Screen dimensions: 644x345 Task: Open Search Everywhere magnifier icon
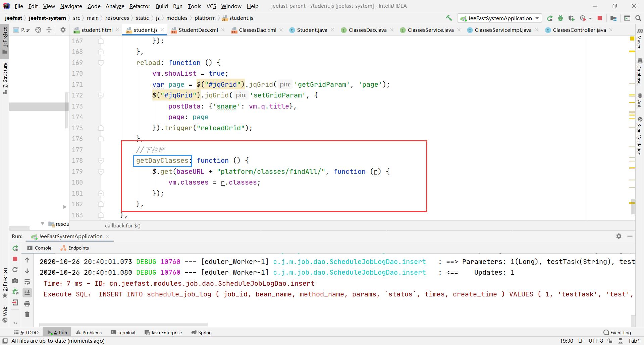pyautogui.click(x=638, y=18)
